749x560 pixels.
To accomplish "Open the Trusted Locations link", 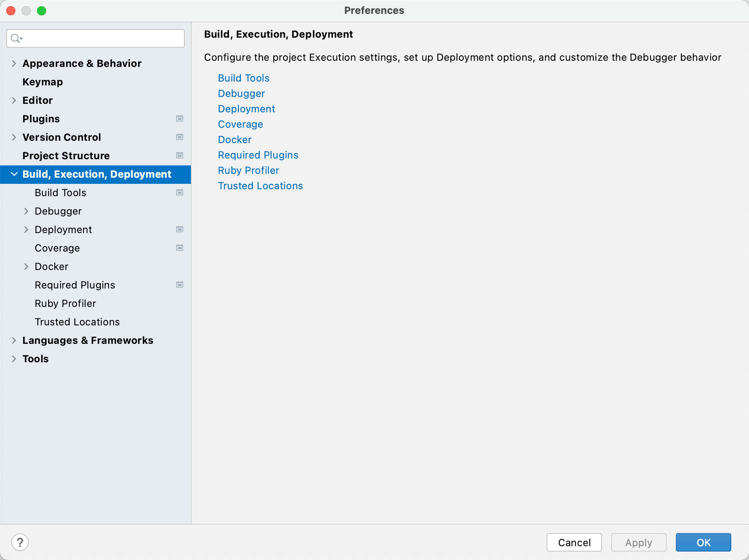I will pyautogui.click(x=261, y=186).
